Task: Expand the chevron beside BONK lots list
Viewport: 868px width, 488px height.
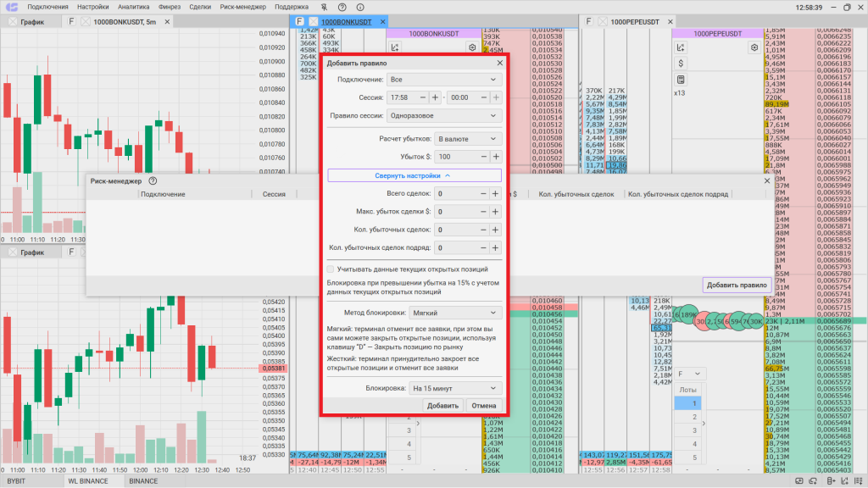Action: pos(418,424)
